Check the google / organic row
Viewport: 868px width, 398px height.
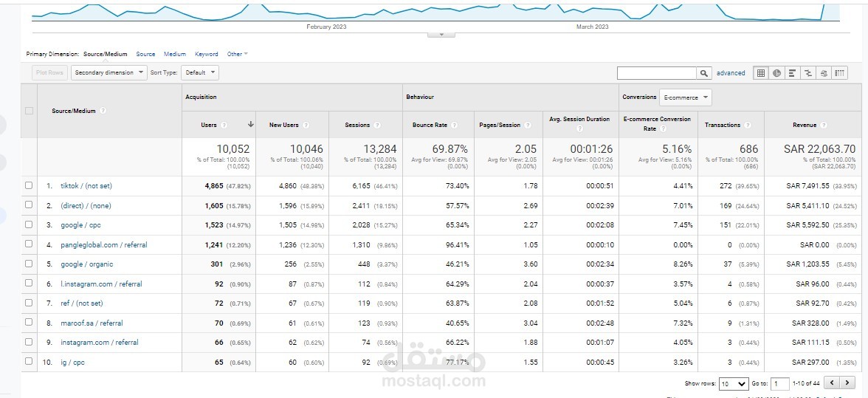click(x=29, y=264)
